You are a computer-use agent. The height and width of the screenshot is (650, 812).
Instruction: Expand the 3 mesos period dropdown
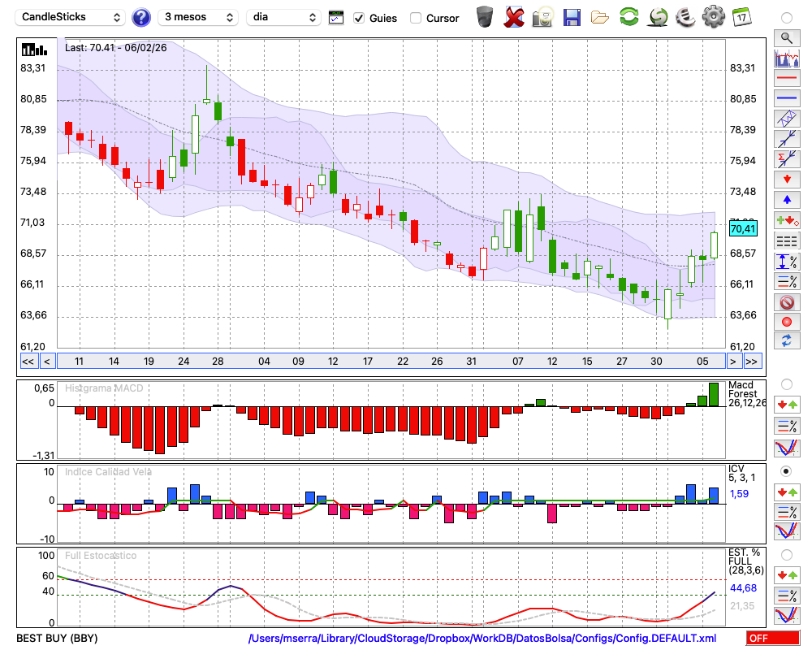(198, 17)
